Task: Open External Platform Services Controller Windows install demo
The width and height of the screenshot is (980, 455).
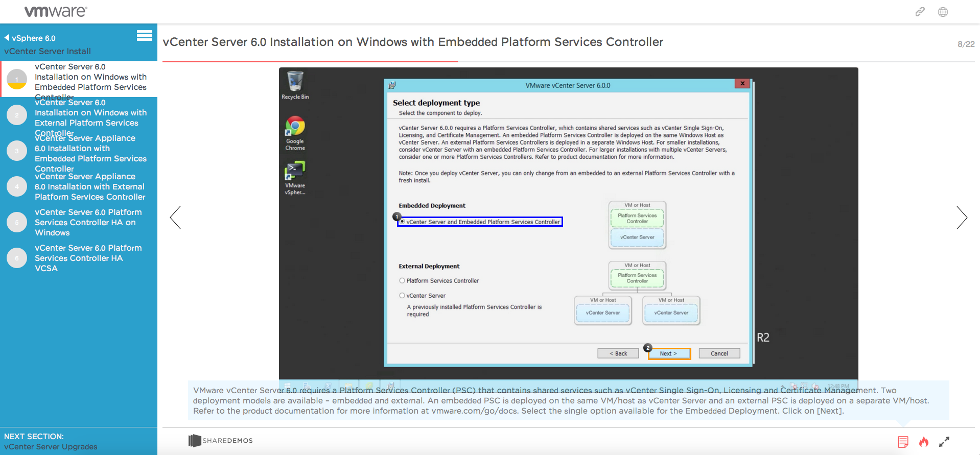Action: [x=91, y=117]
